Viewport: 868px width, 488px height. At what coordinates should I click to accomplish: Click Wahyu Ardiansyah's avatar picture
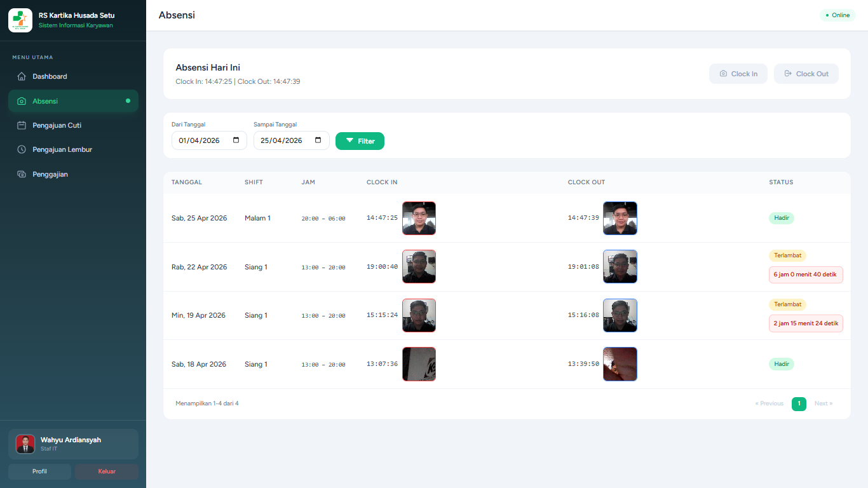(x=25, y=444)
